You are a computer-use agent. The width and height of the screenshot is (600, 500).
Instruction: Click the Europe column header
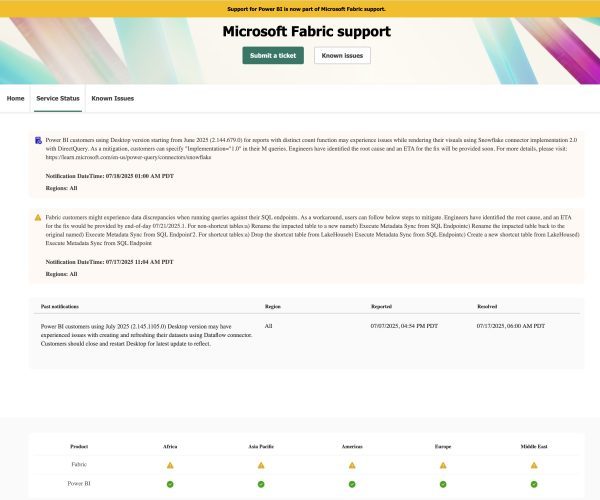click(x=443, y=446)
